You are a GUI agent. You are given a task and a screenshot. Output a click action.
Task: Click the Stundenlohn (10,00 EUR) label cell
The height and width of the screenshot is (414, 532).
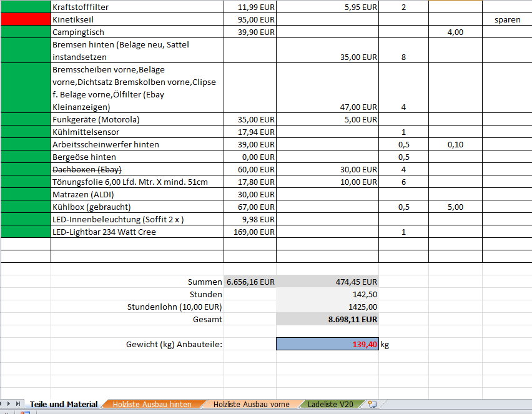(x=137, y=307)
